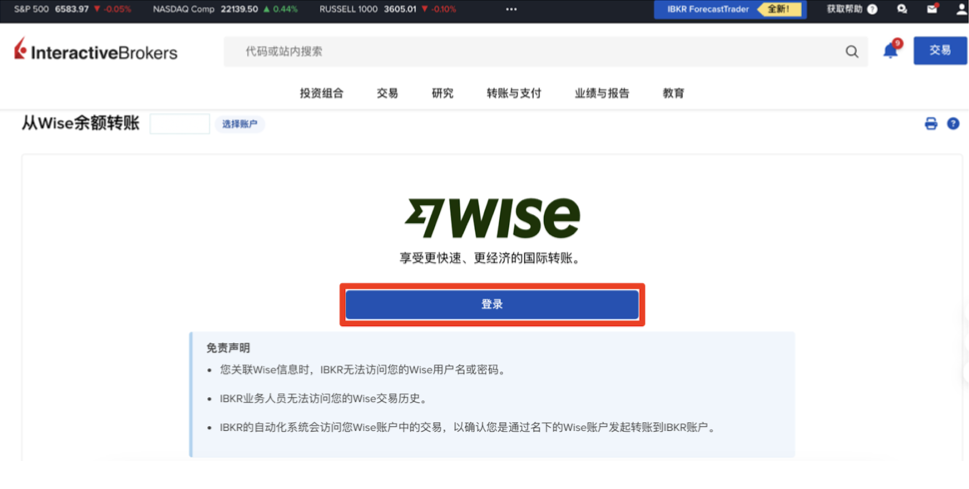Image resolution: width=969 pixels, height=489 pixels.
Task: Open the notification bell with badge
Action: click(x=890, y=51)
